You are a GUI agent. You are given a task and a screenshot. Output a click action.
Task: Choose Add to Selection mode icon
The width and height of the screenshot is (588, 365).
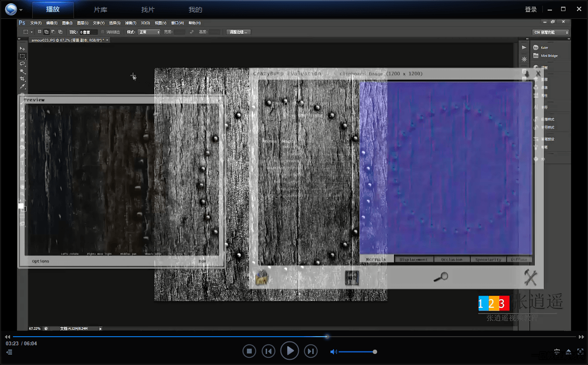point(46,32)
